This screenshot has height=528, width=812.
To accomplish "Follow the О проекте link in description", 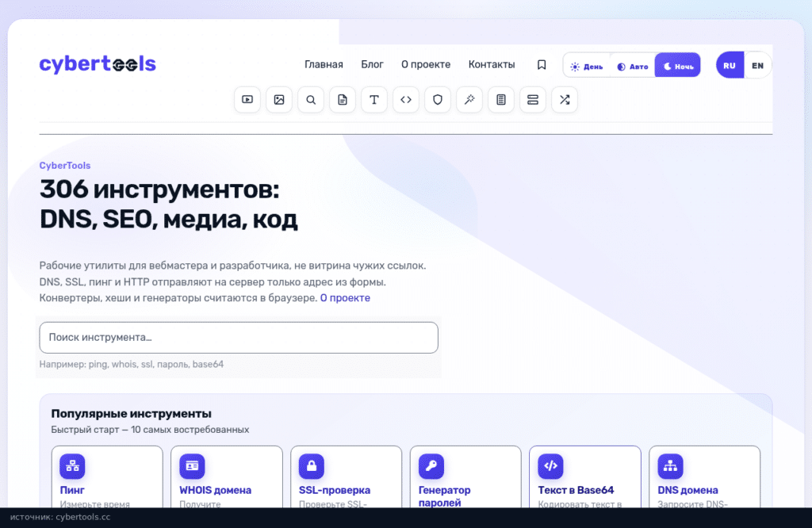I will click(x=345, y=297).
